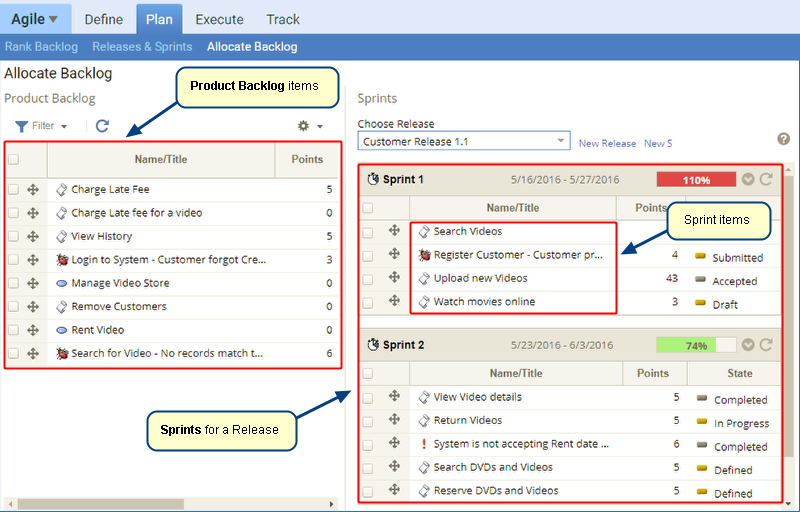The width and height of the screenshot is (800, 512).
Task: Click the refresh icon on Sprint 2
Action: click(767, 345)
